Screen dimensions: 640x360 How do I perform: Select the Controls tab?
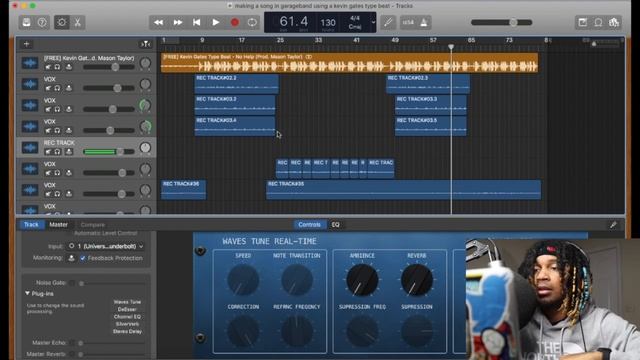pyautogui.click(x=309, y=224)
